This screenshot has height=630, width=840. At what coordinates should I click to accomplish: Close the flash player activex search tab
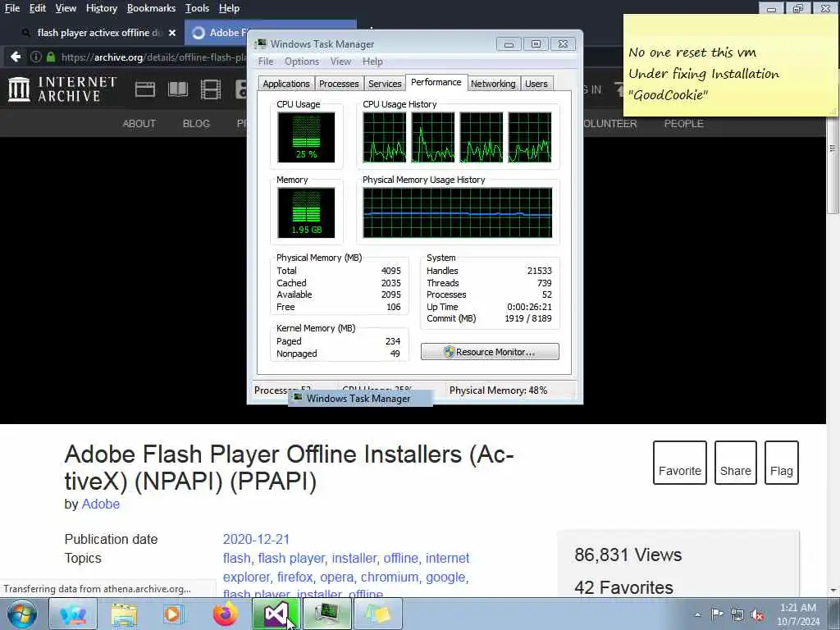(x=172, y=33)
